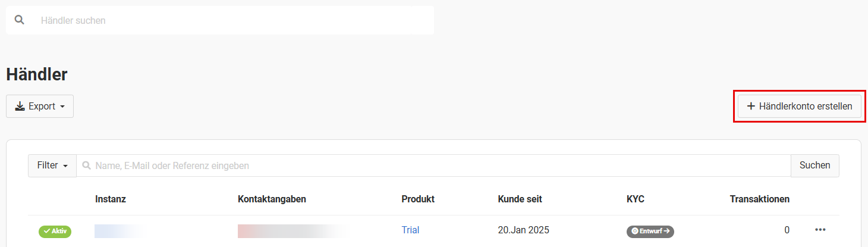Click the magnifier icon in the filter search field
This screenshot has height=247, width=868.
pos(87,165)
